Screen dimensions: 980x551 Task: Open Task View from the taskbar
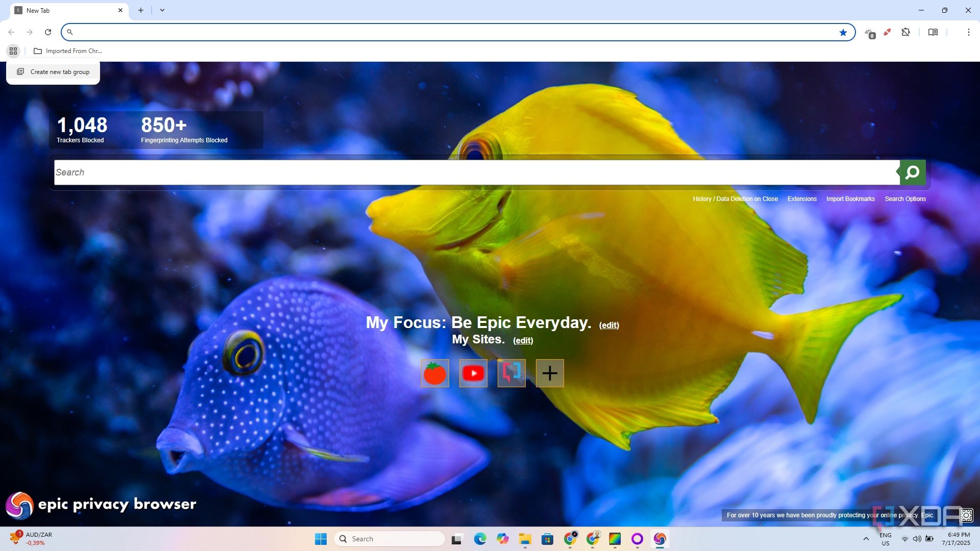pos(457,539)
